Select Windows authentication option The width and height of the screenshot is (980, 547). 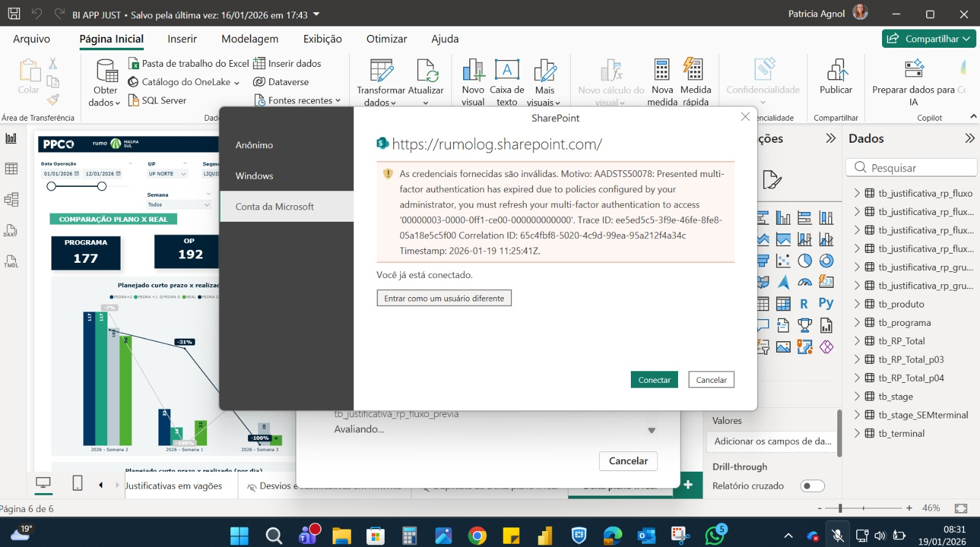tap(287, 176)
